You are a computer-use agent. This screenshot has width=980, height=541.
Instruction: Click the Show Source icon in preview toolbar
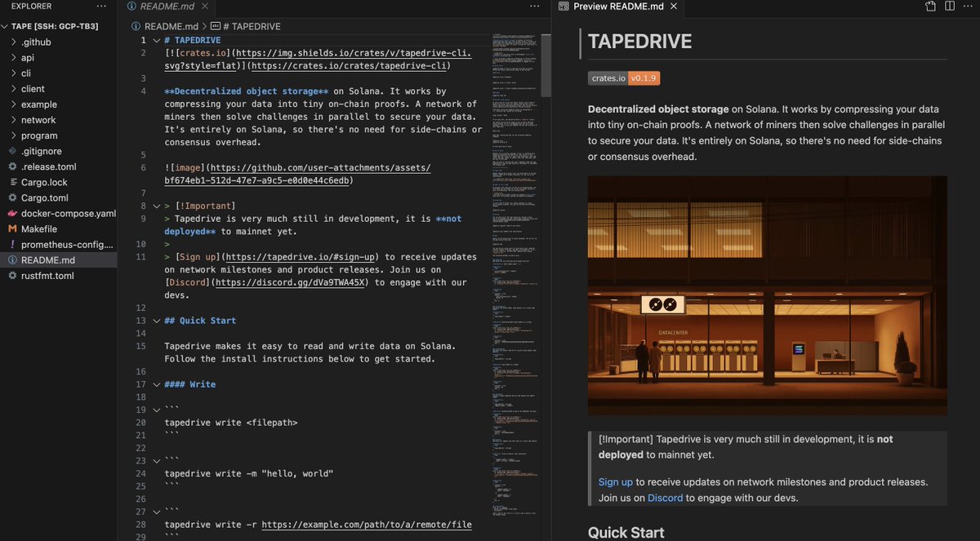[930, 5]
